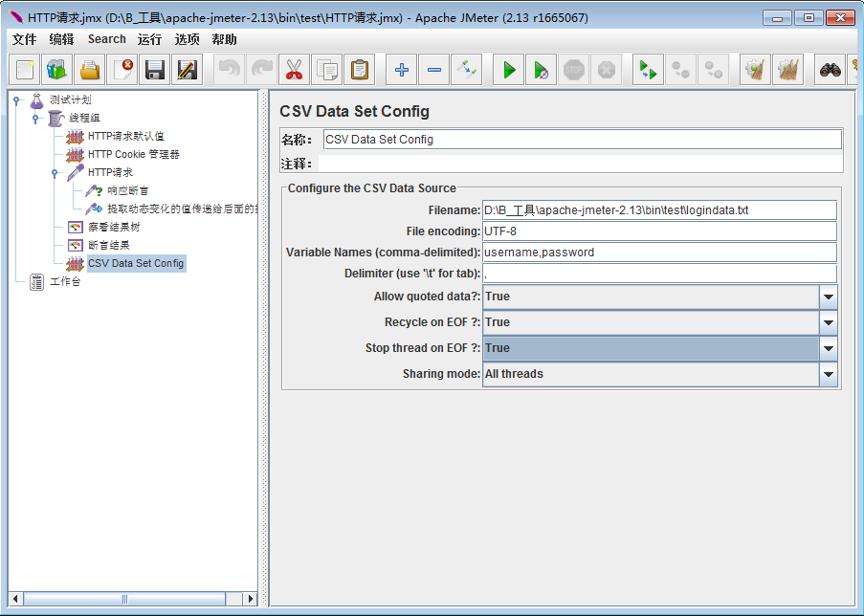Screen dimensions: 864x616
Task: Click the grayed Stop sign icon
Action: [x=574, y=70]
